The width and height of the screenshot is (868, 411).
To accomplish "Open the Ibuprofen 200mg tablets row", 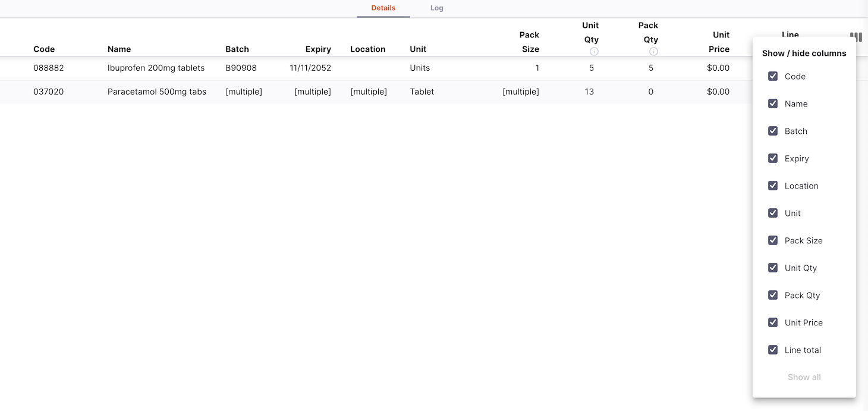I will pyautogui.click(x=156, y=68).
